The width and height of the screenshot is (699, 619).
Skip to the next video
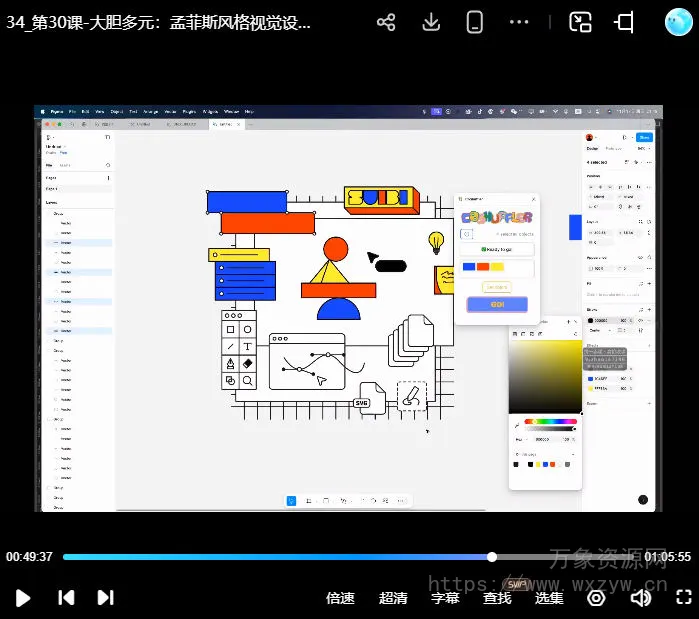(105, 597)
